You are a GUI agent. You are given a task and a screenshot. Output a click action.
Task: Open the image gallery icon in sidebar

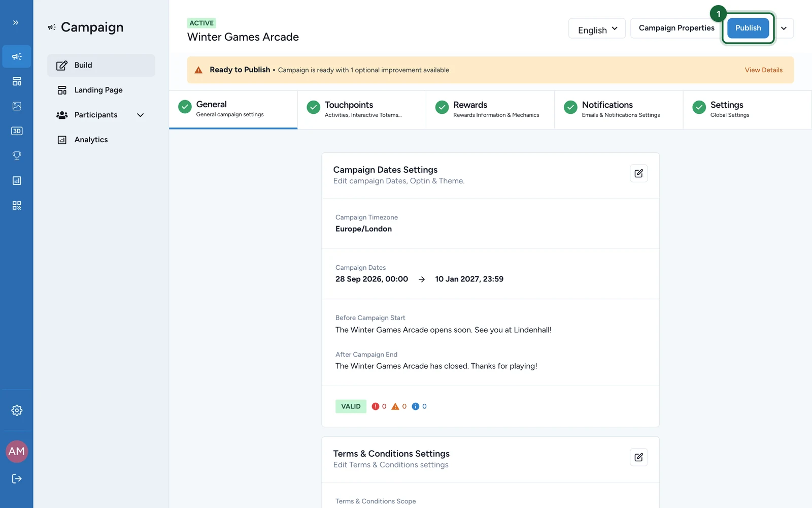point(17,106)
